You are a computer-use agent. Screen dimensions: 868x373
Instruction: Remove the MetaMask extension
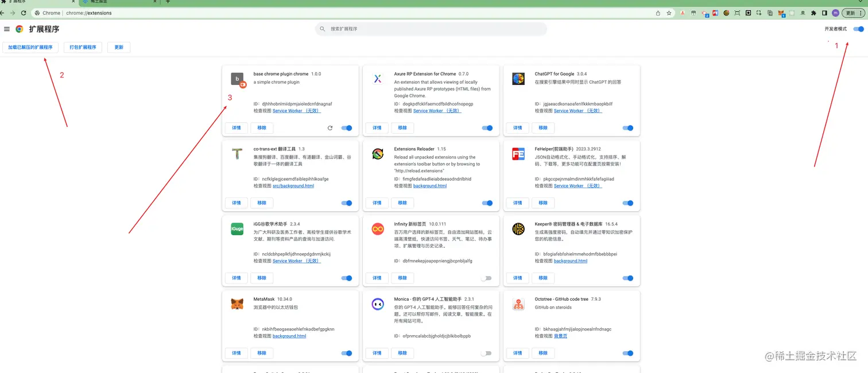coord(262,353)
